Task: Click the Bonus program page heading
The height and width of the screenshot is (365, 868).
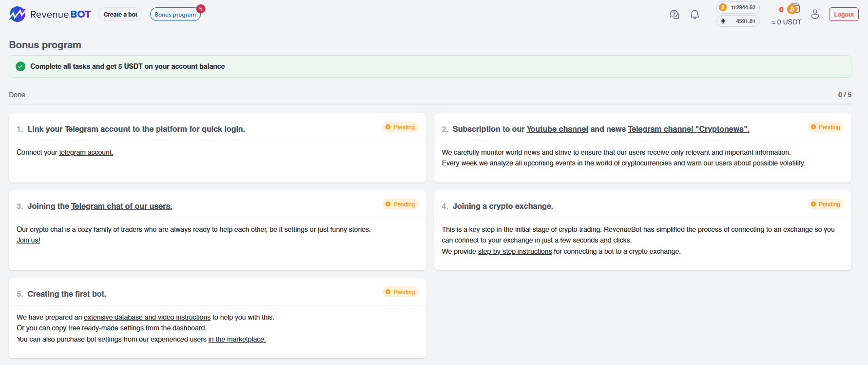Action: (x=45, y=45)
